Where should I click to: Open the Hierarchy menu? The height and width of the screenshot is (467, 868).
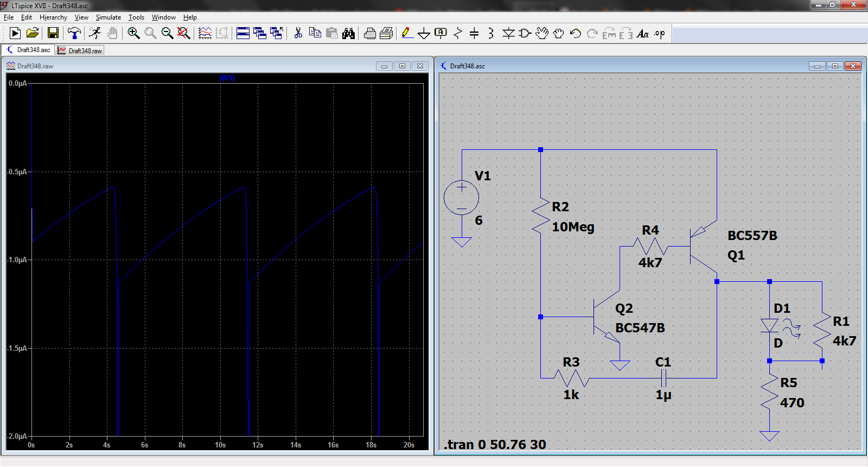[x=53, y=17]
